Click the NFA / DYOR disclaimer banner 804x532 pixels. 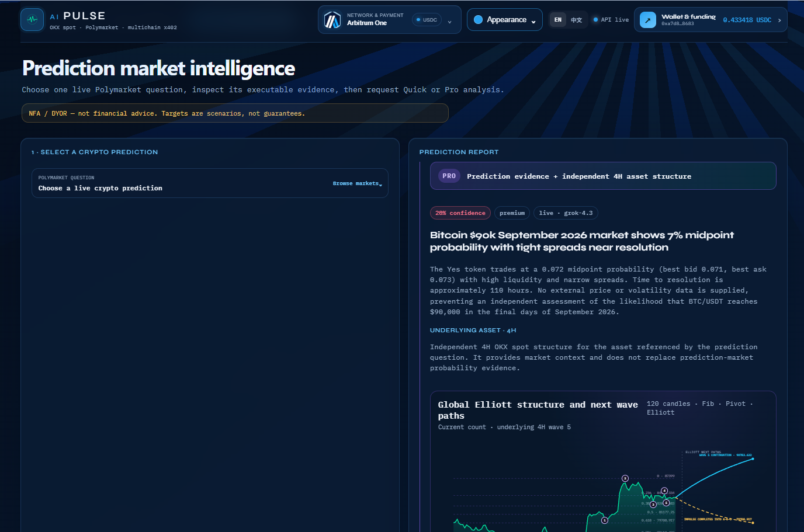pyautogui.click(x=235, y=113)
